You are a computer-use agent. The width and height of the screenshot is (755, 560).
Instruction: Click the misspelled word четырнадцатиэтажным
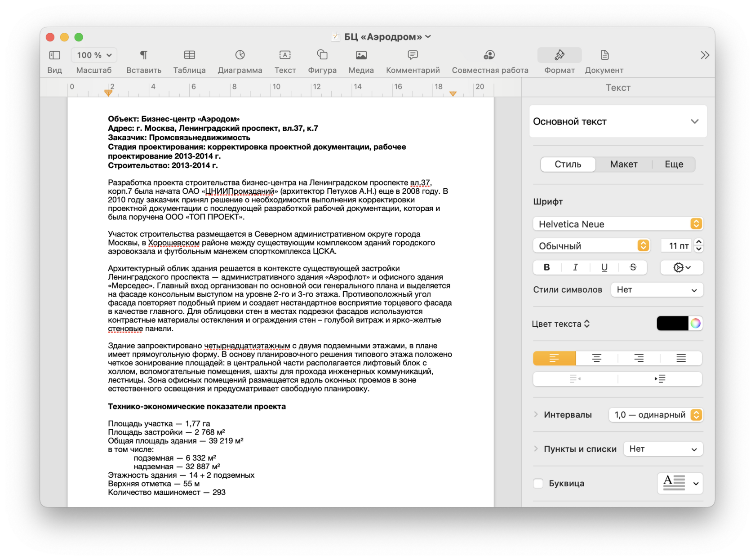click(247, 346)
